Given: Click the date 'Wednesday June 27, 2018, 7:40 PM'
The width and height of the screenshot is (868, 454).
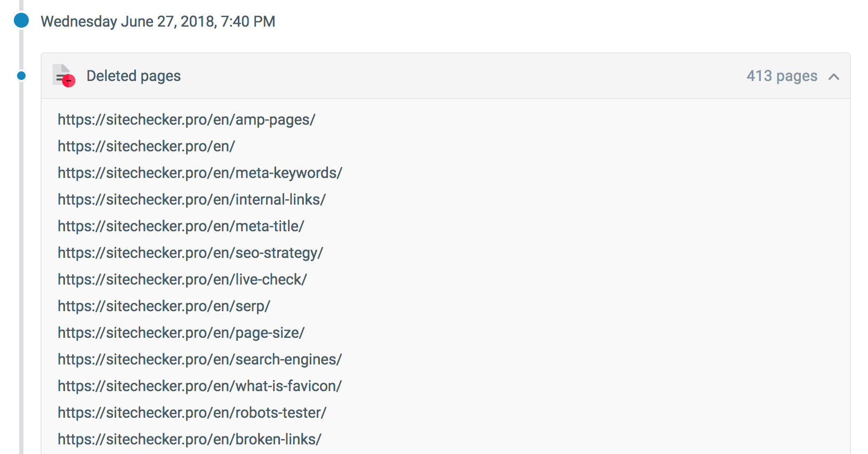Looking at the screenshot, I should [x=158, y=22].
